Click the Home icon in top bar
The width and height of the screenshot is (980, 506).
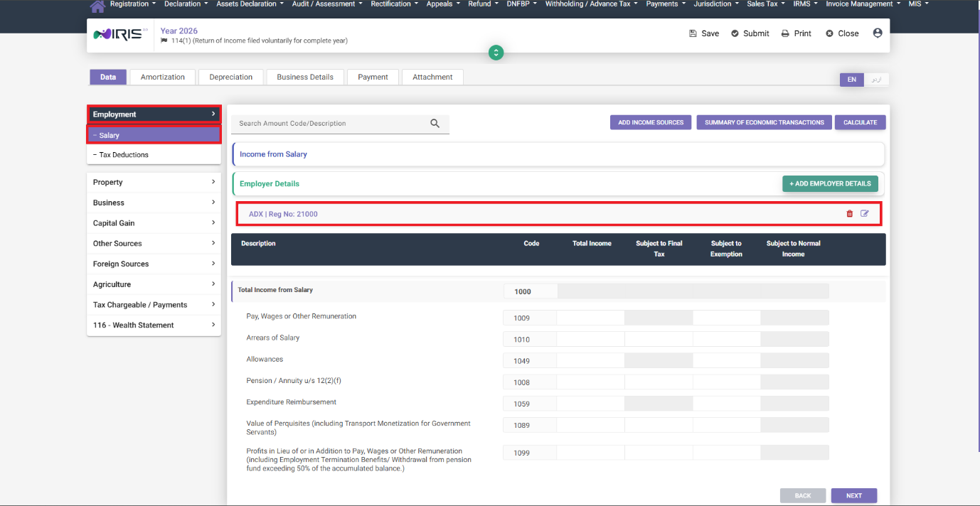[x=98, y=6]
